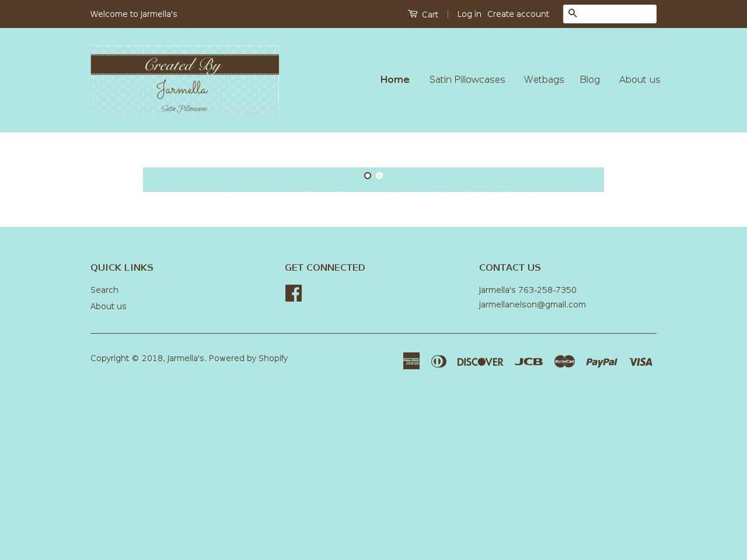747x560 pixels.
Task: Click the Welcome to Jarmella's text
Action: (x=133, y=14)
